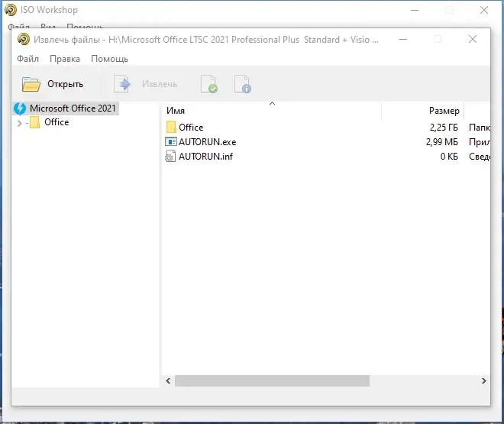This screenshot has height=424, width=504.
Task: Click the image info document icon
Action: tap(243, 84)
